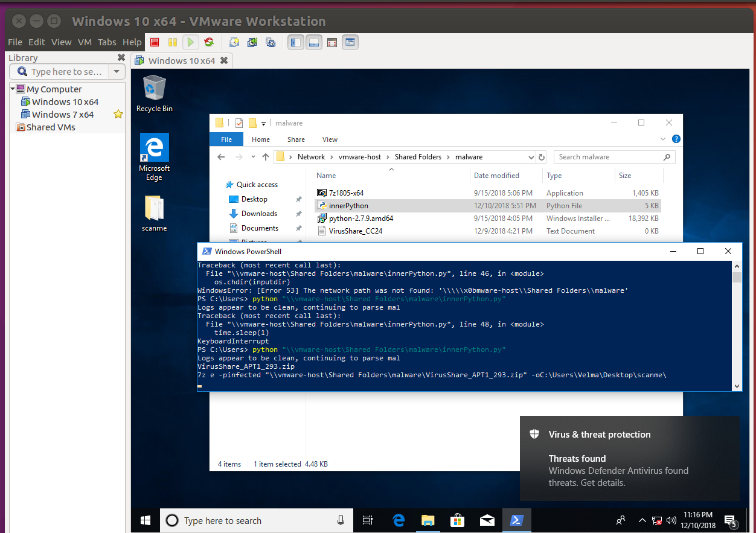Toggle the library sidebar view icon
Viewport: 756px width, 533px height.
(296, 42)
